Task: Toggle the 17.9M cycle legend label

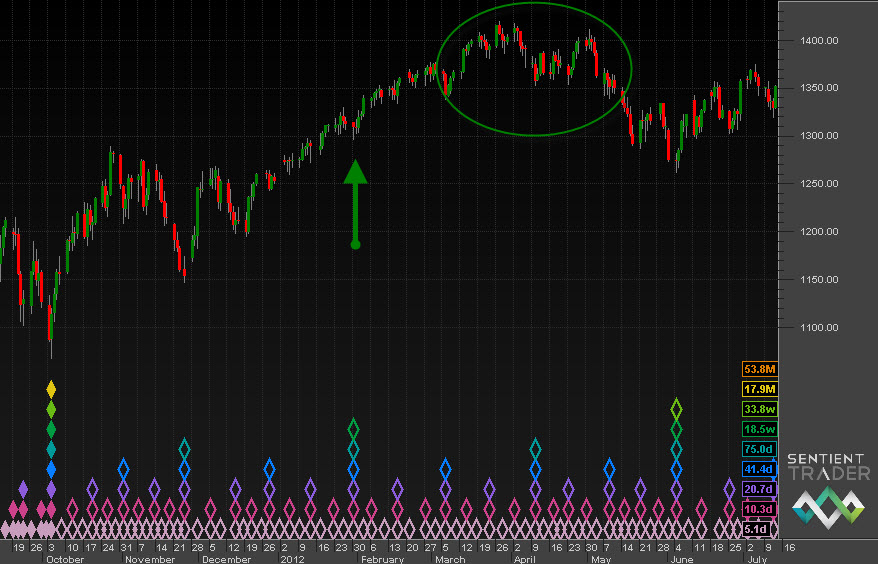Action: pyautogui.click(x=757, y=389)
